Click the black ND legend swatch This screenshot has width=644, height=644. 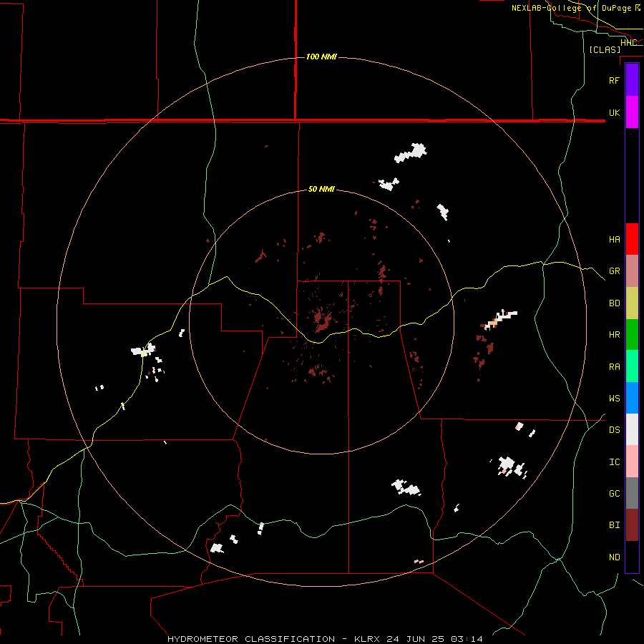[x=632, y=557]
